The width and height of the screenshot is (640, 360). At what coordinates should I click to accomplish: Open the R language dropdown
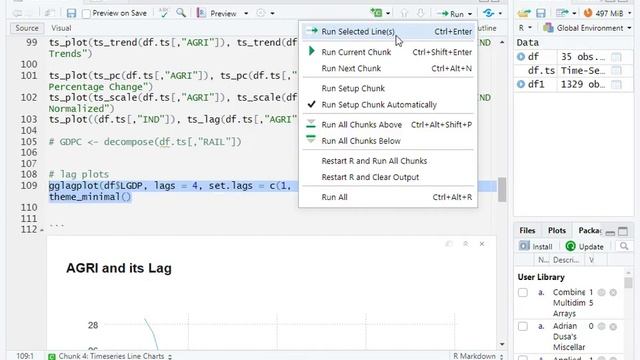tap(525, 28)
